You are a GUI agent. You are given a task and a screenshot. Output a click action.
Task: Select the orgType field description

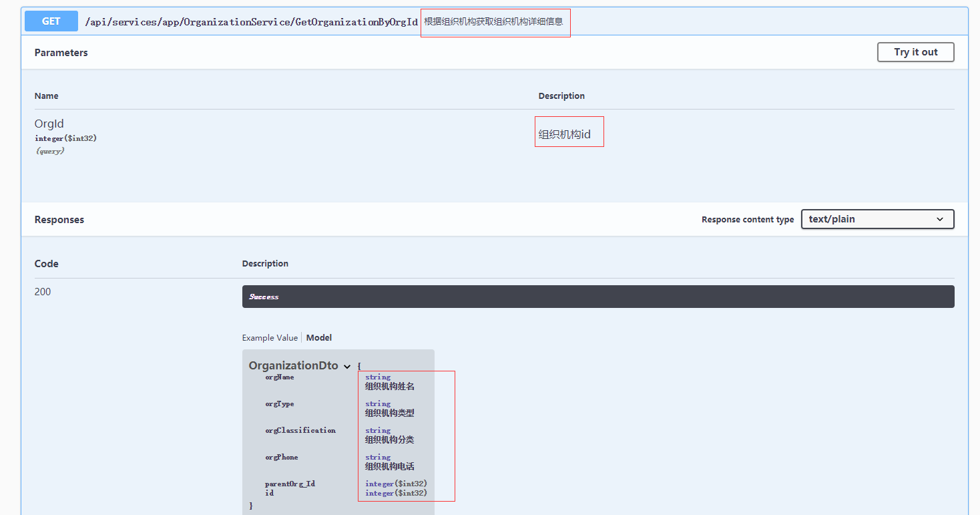(389, 408)
